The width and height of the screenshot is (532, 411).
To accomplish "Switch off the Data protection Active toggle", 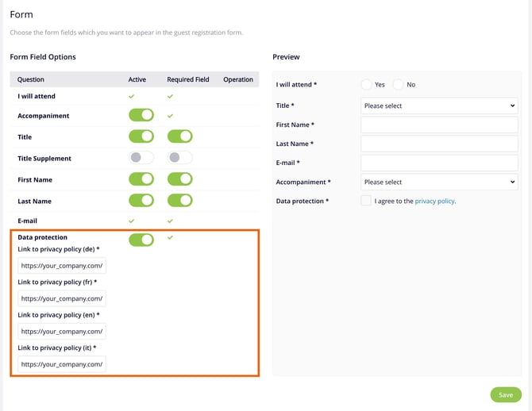I will click(141, 240).
